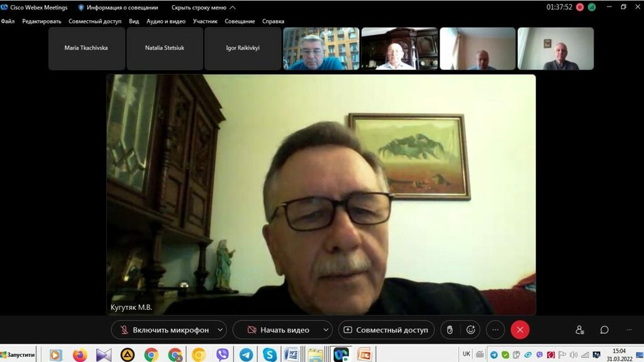Viewport: 644px width, 362px height.
Task: Open video options dropdown arrow
Action: (x=326, y=330)
